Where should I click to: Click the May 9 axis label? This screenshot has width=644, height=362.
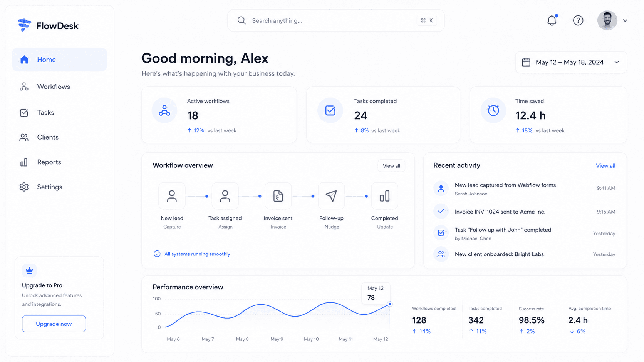click(277, 339)
